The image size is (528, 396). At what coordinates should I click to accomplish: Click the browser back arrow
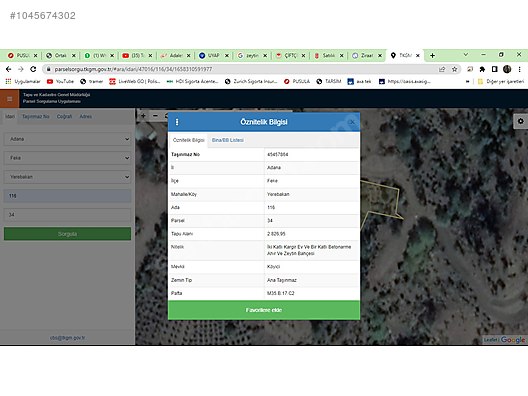click(8, 69)
